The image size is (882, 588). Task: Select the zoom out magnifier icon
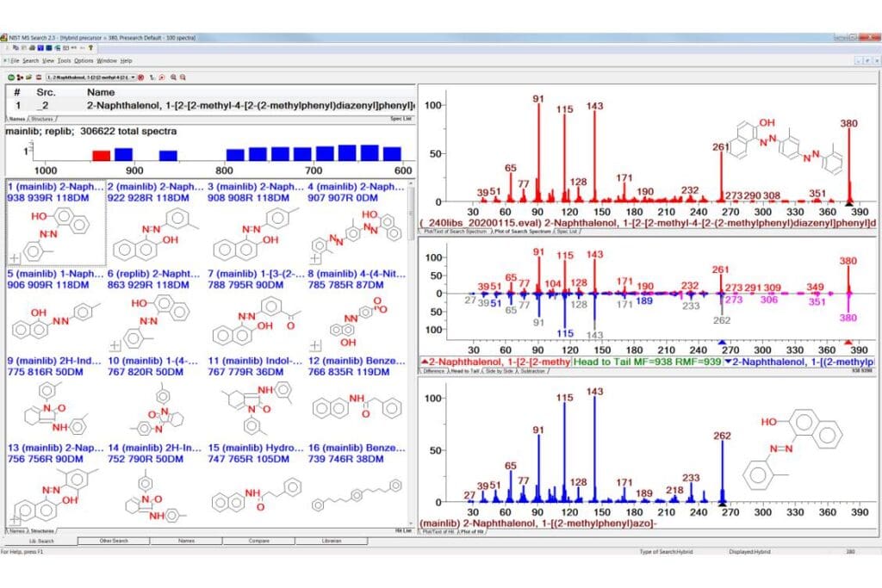point(183,77)
